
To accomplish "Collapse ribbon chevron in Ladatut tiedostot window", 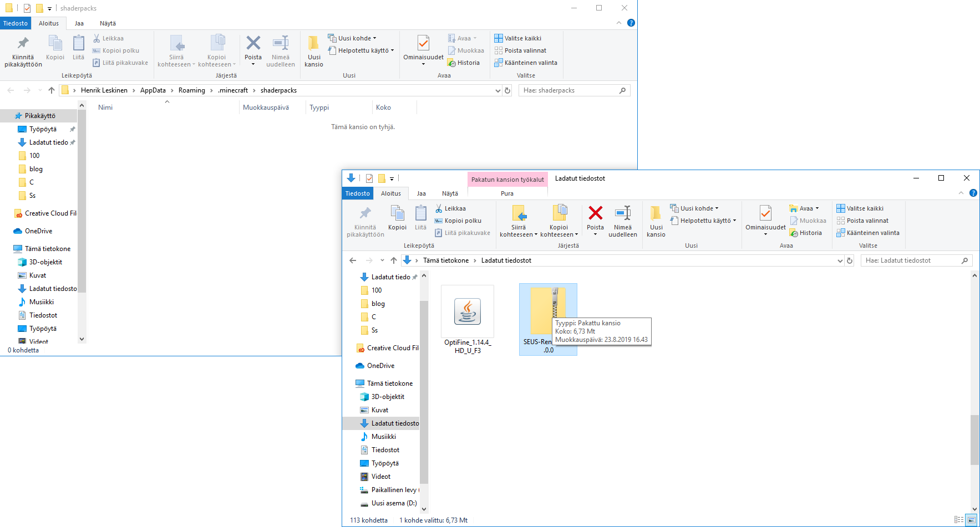I will (x=961, y=193).
